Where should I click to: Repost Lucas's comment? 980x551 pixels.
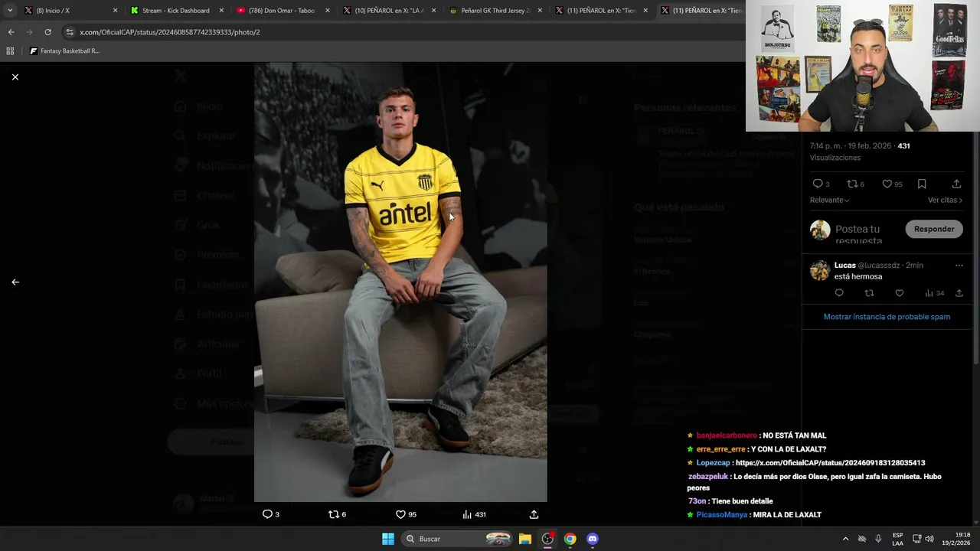pos(869,293)
